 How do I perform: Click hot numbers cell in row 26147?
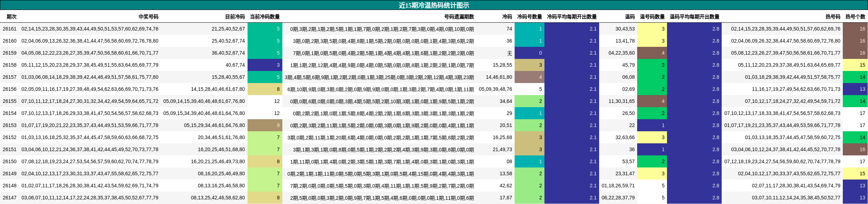pos(796,198)
